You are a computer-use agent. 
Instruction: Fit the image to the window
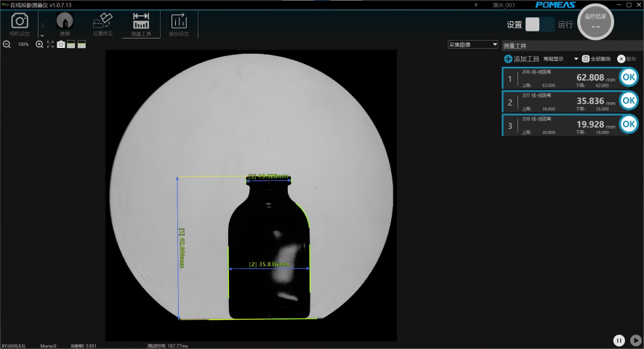pyautogui.click(x=50, y=44)
